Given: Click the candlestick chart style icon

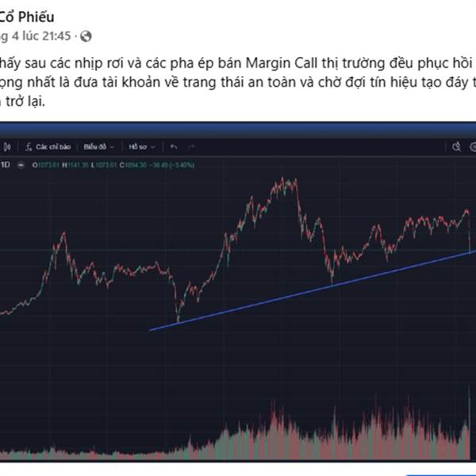Looking at the screenshot, I should (7, 148).
